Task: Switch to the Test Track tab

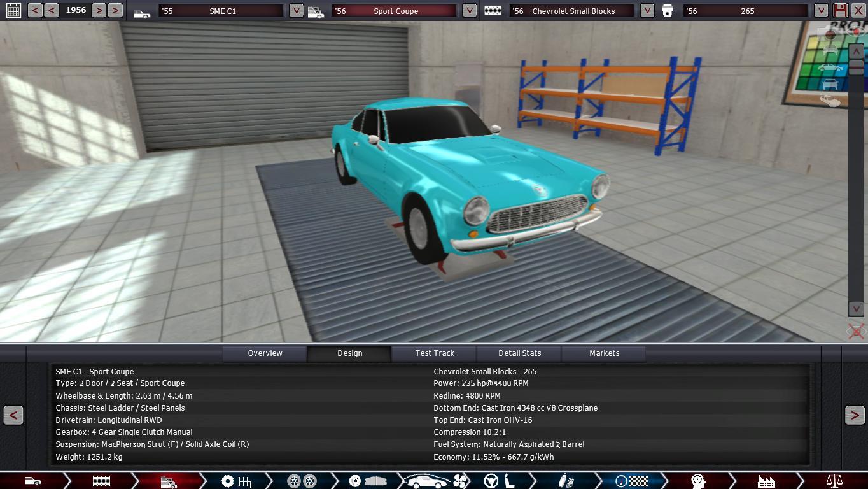Action: point(435,353)
